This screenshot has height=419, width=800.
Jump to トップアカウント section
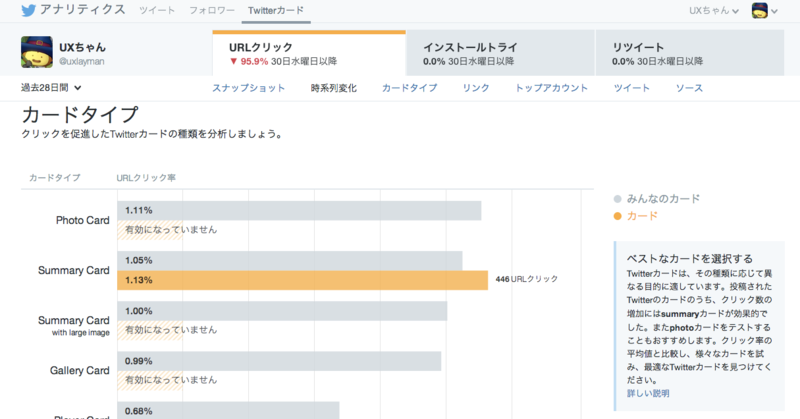551,88
